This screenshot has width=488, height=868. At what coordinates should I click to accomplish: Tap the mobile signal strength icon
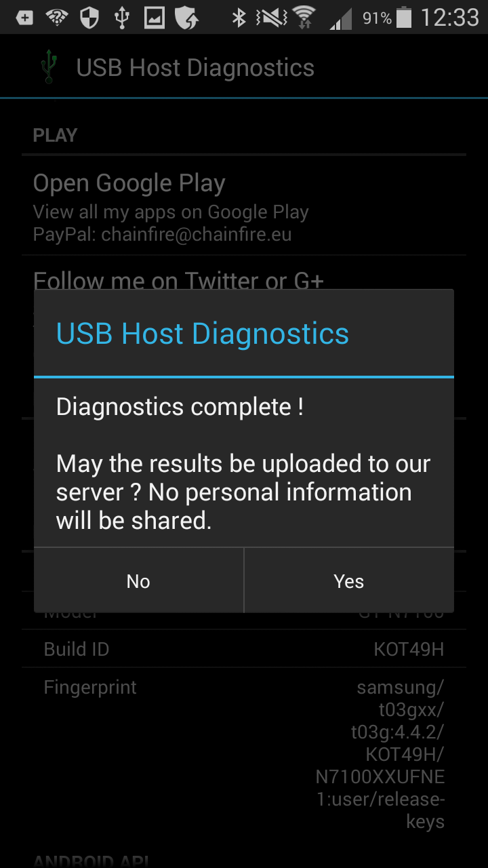click(341, 18)
